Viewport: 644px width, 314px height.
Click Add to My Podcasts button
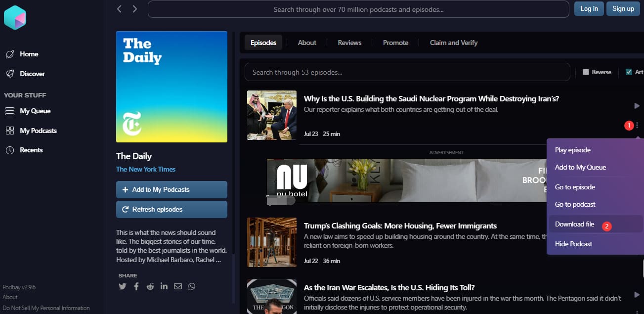(172, 189)
